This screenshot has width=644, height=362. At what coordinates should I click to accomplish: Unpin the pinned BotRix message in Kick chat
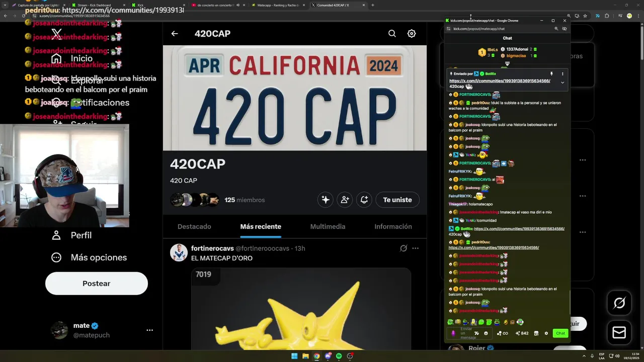tap(551, 74)
